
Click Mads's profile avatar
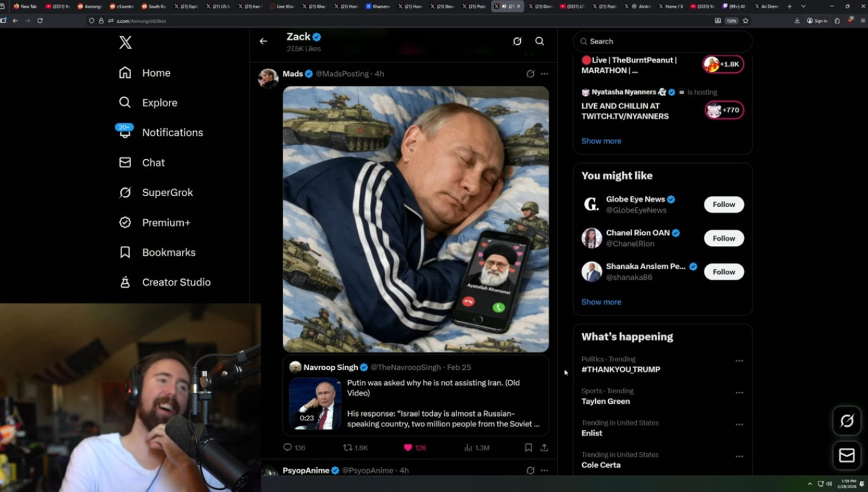click(x=268, y=78)
